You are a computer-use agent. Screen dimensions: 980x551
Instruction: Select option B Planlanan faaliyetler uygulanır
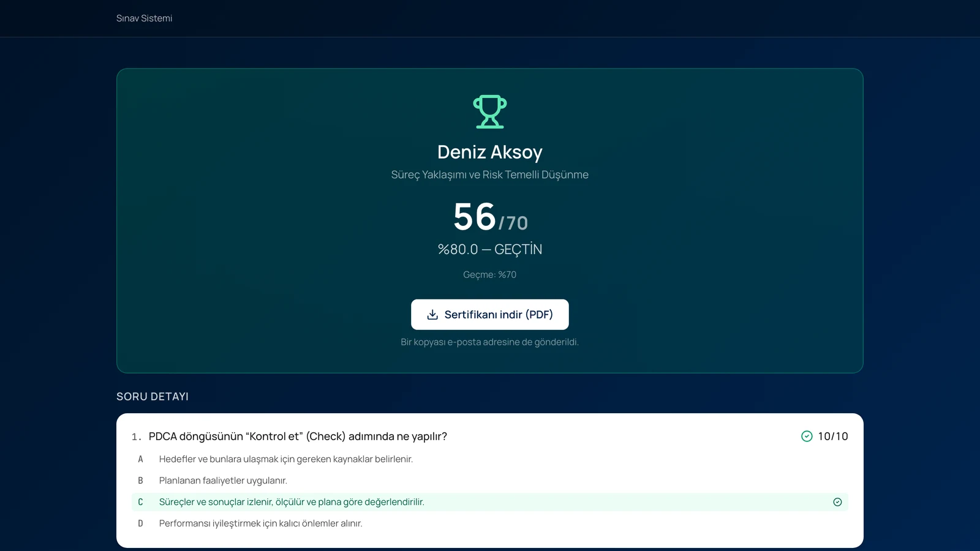pos(490,481)
